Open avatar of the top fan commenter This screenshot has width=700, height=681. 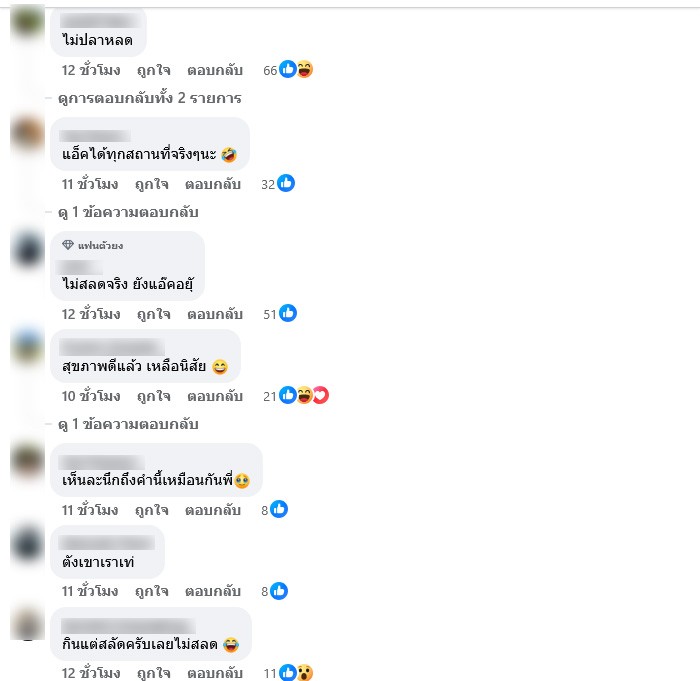pos(27,250)
